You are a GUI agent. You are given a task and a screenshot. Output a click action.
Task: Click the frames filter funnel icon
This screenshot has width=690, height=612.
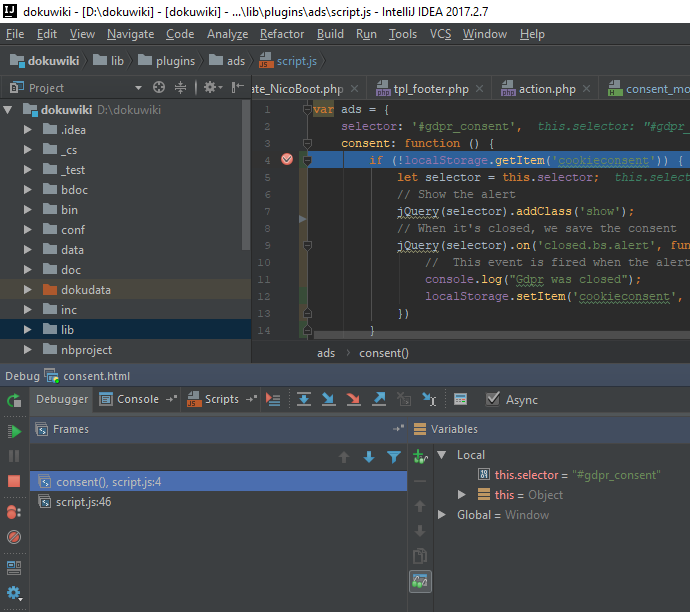pyautogui.click(x=393, y=457)
